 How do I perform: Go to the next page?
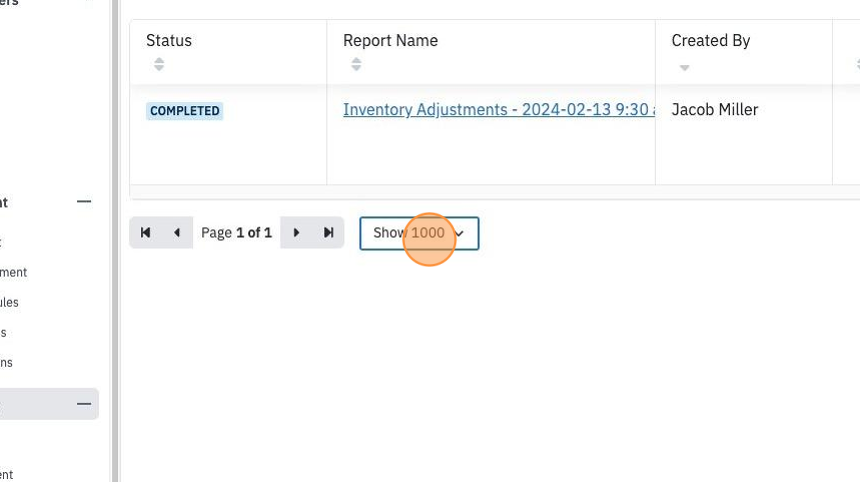coord(296,233)
